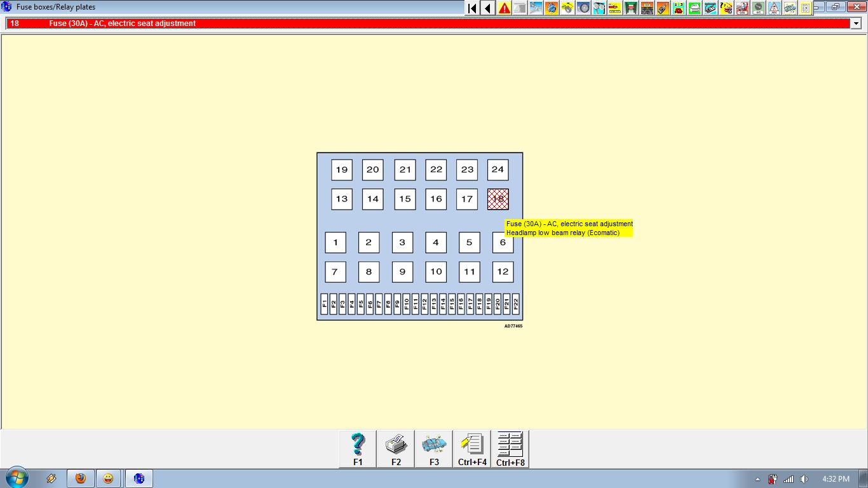Open the Ctrl+F4 notes document icon

(x=472, y=449)
